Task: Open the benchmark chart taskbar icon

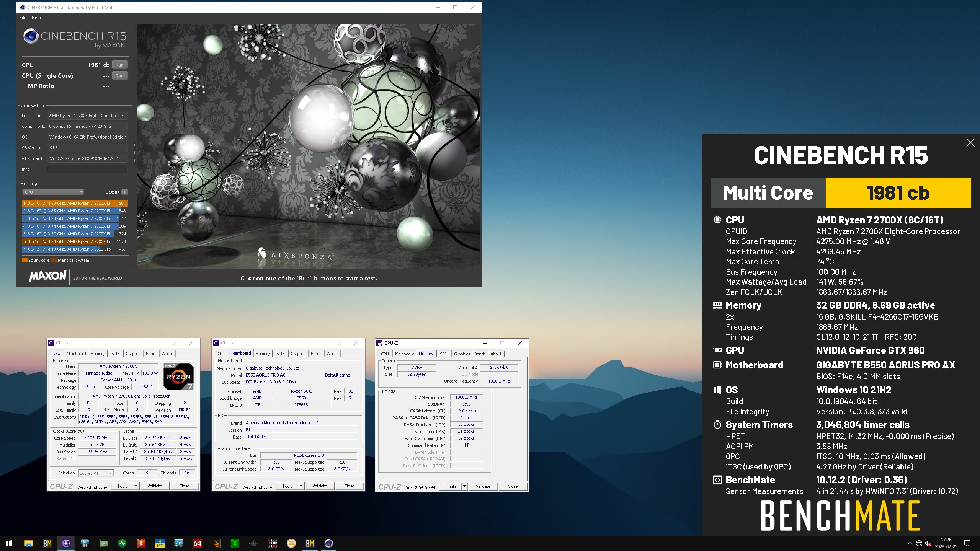Action: click(178, 543)
